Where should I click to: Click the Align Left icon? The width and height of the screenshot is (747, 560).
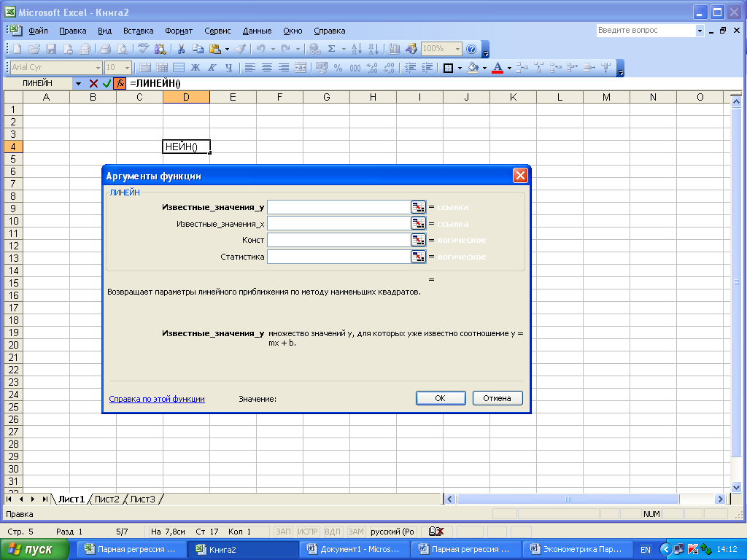coord(249,68)
